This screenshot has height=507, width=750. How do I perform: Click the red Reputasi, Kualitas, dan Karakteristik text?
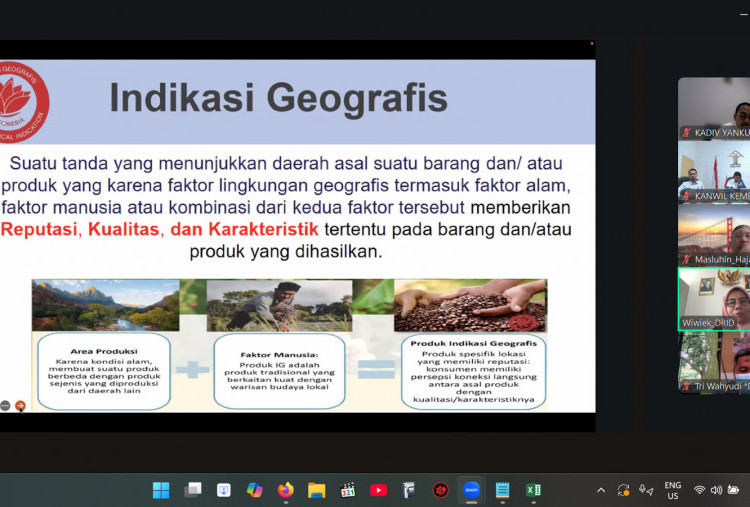tap(159, 230)
